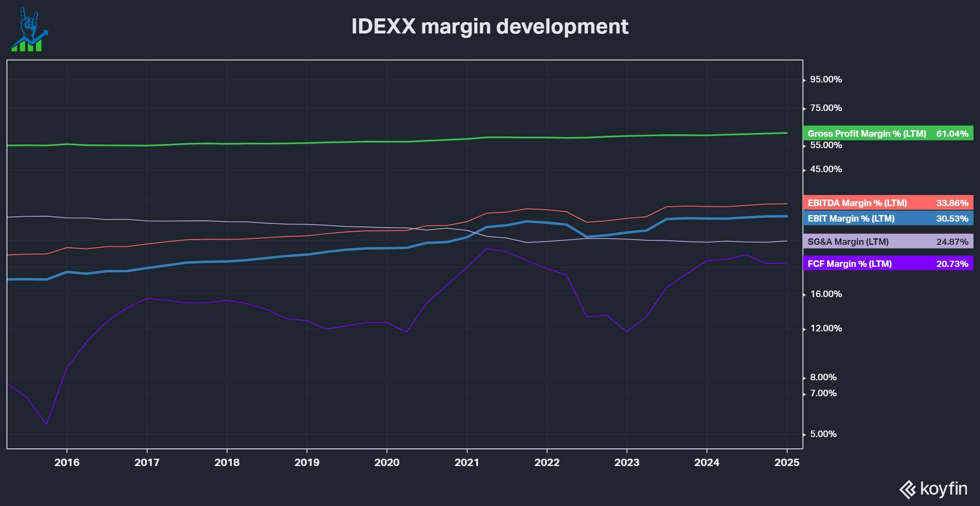980x506 pixels.
Task: Click the 2021 x-axis label
Action: (467, 462)
